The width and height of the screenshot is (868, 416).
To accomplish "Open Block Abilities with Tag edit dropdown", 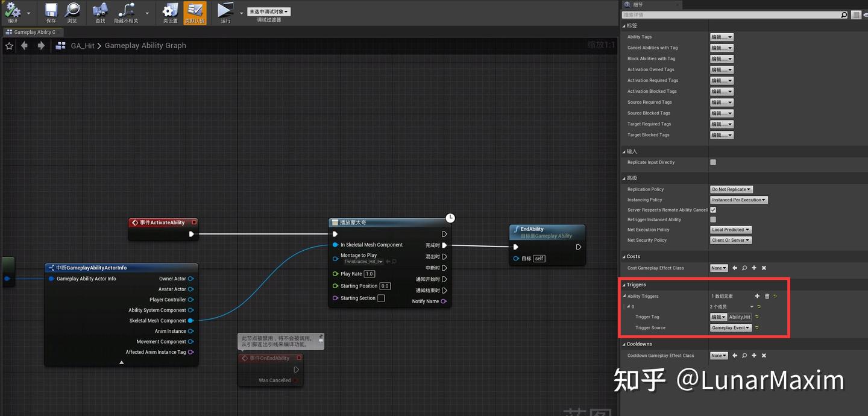I will tap(722, 58).
